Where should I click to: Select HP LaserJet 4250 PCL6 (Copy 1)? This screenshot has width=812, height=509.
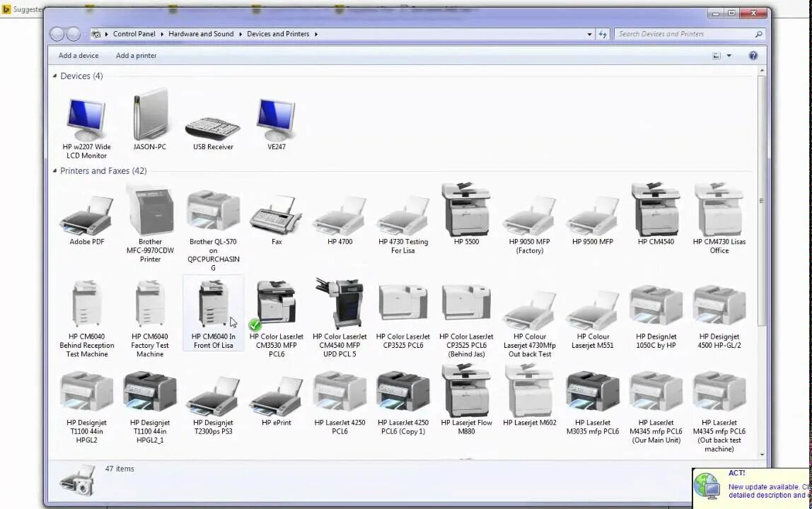tap(403, 403)
